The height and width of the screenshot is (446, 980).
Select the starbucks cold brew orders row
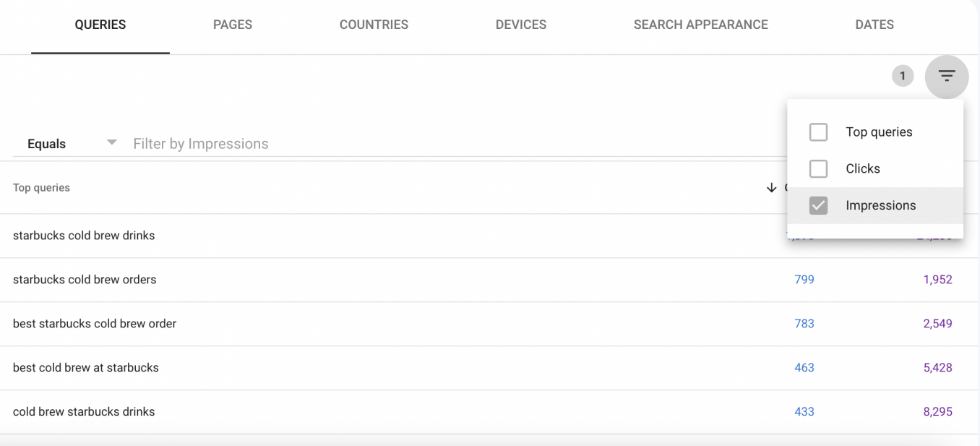[x=85, y=280]
